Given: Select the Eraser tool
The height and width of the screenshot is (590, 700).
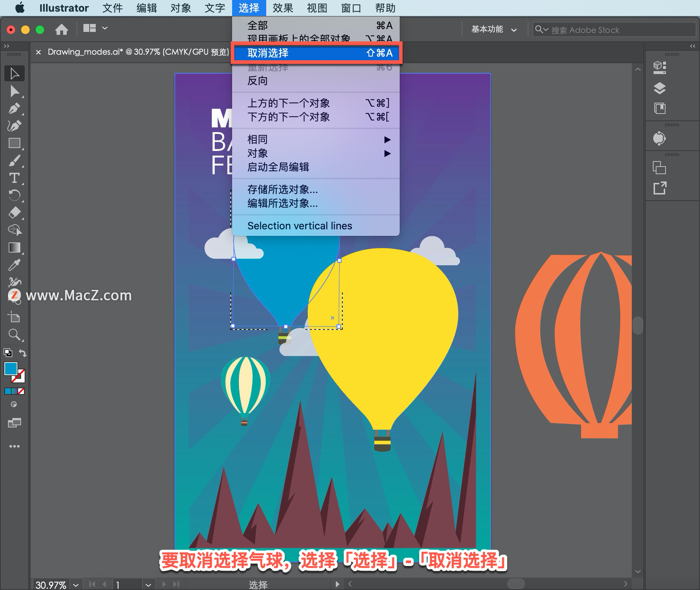Looking at the screenshot, I should coord(15,213).
